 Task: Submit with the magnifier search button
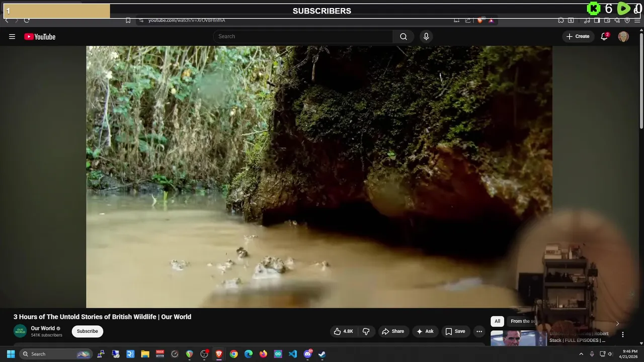point(404,36)
